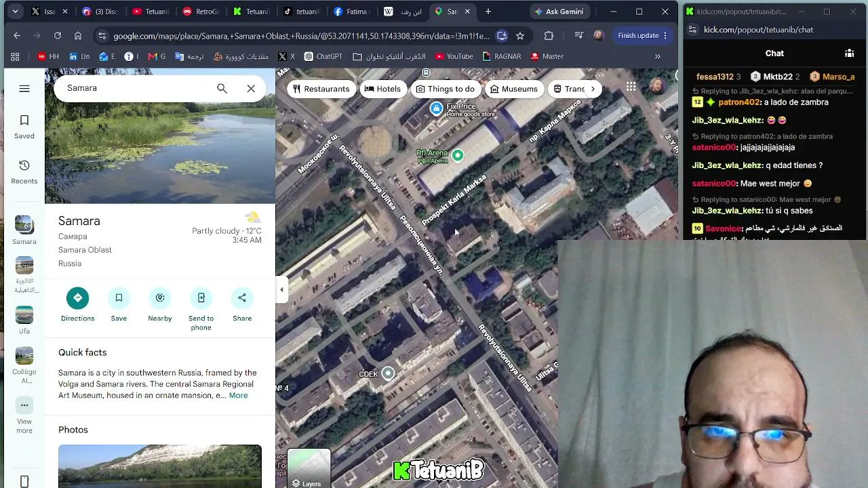
Task: Filter the map by Hotels
Action: click(x=382, y=89)
